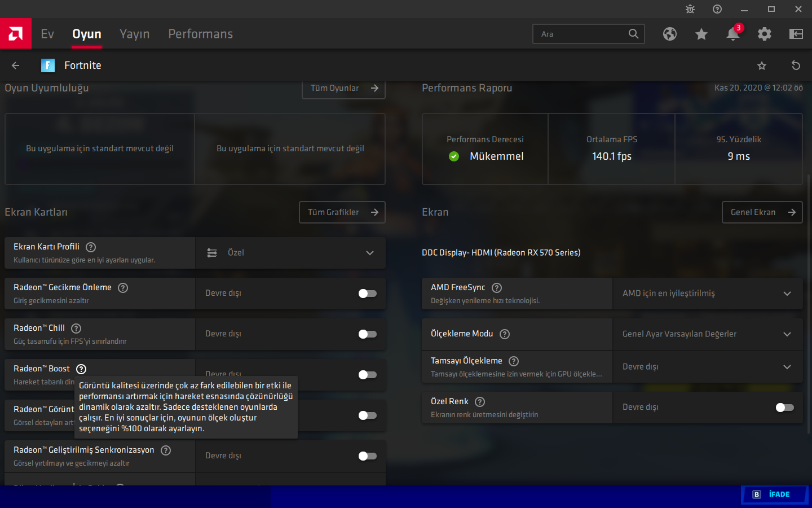Click the Oyun Uyumluluğu section heading
The width and height of the screenshot is (812, 508).
coord(47,88)
